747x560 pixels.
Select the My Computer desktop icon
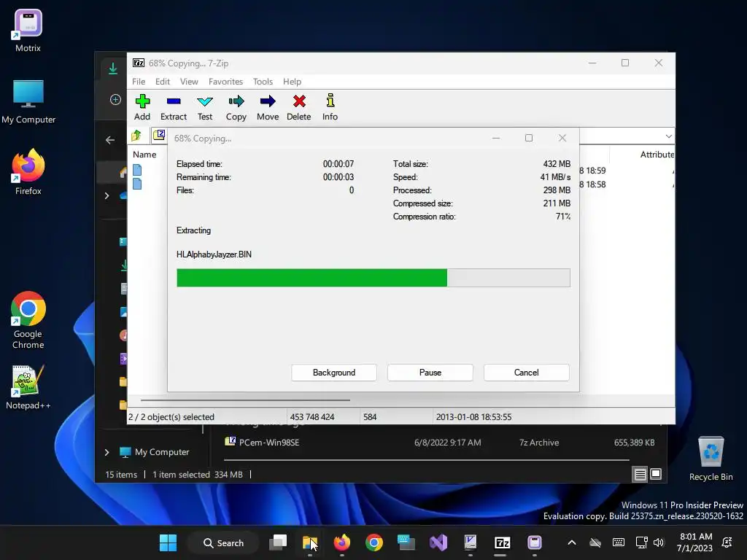click(x=28, y=102)
